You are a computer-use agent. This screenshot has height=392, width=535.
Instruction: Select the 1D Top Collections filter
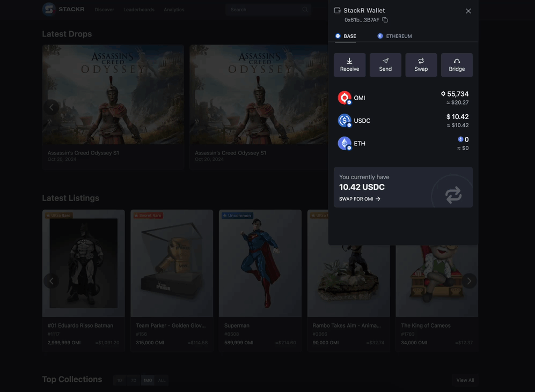[x=120, y=380]
